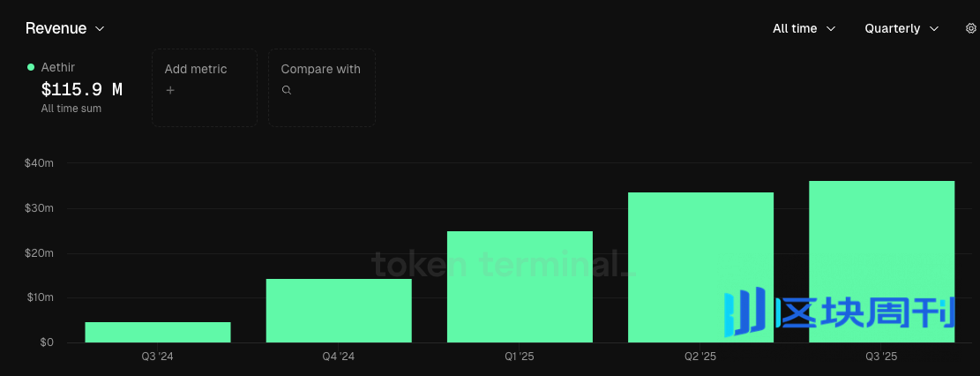Click the Q1 '25 x-axis label
This screenshot has height=376, width=980.
click(520, 357)
